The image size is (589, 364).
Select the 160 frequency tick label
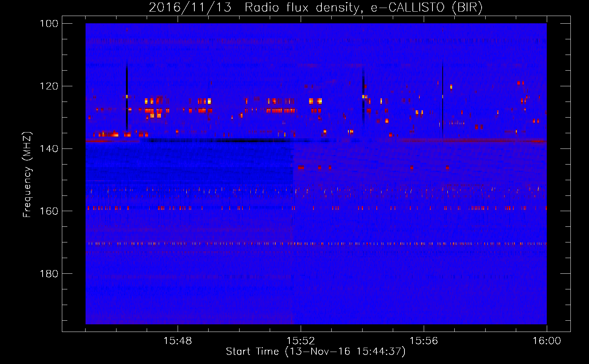pos(50,211)
